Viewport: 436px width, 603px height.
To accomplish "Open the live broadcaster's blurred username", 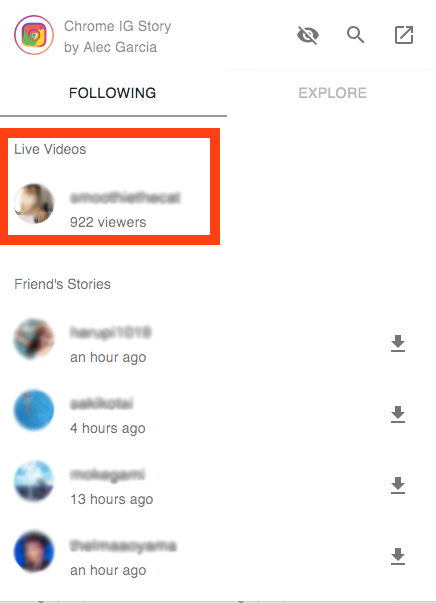I will click(x=125, y=198).
